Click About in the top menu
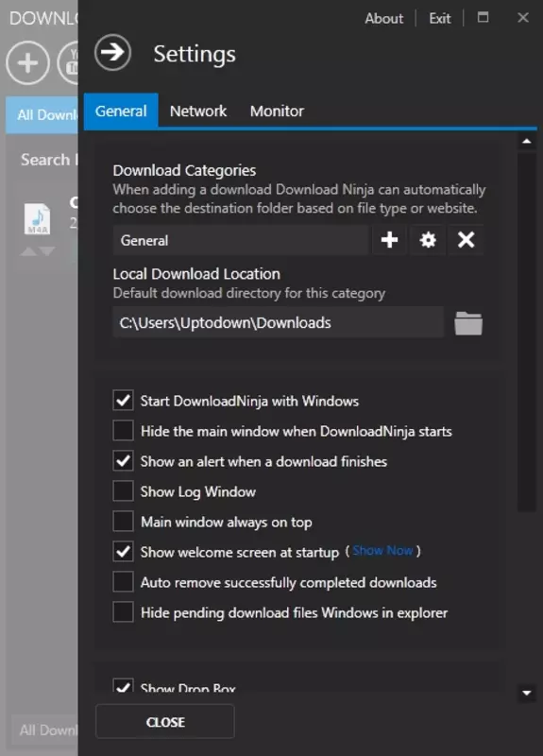Screen dimensions: 543x756 point(384,18)
